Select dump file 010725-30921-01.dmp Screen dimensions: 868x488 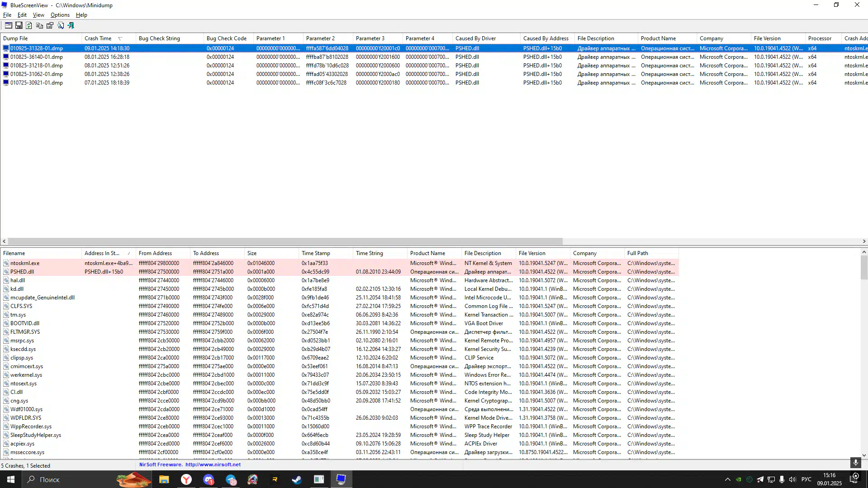coord(37,83)
